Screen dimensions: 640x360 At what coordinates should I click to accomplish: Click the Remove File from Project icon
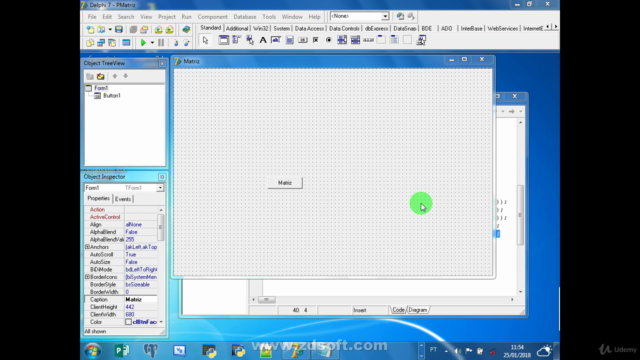[169, 29]
